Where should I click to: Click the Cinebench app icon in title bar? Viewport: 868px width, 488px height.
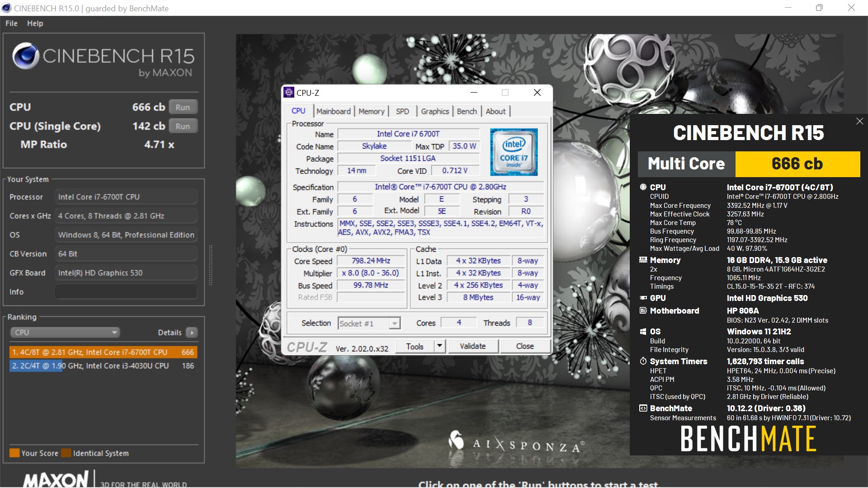(x=6, y=8)
